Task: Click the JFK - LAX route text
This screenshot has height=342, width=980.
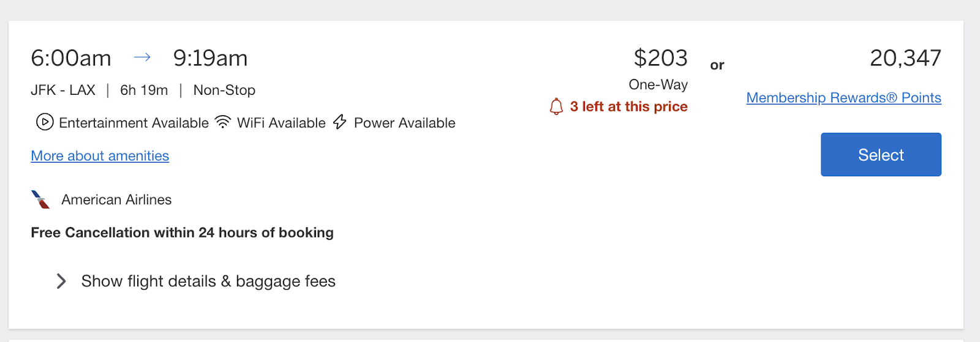Action: pyautogui.click(x=63, y=90)
